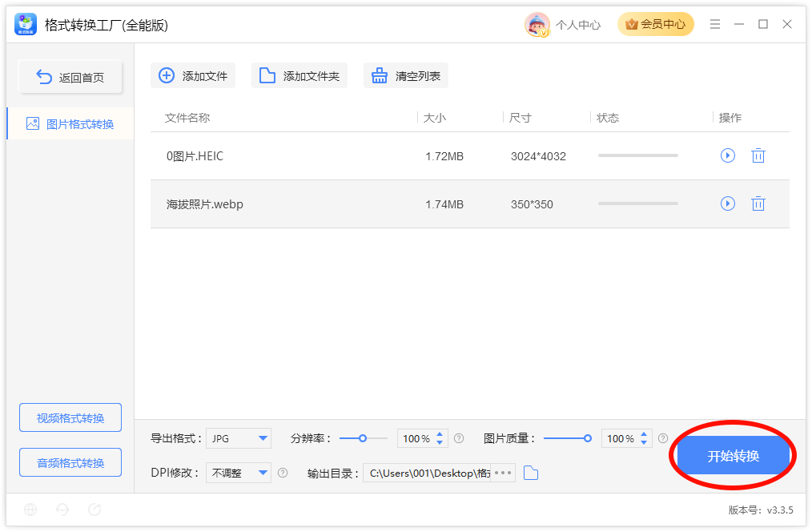
Task: Open help icon next to 分辨率
Action: coord(459,438)
